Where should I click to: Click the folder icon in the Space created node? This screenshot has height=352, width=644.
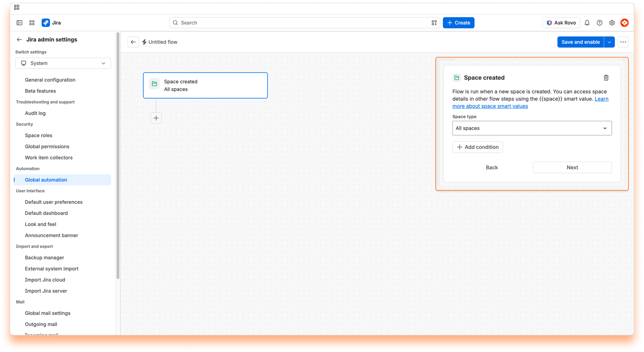154,84
